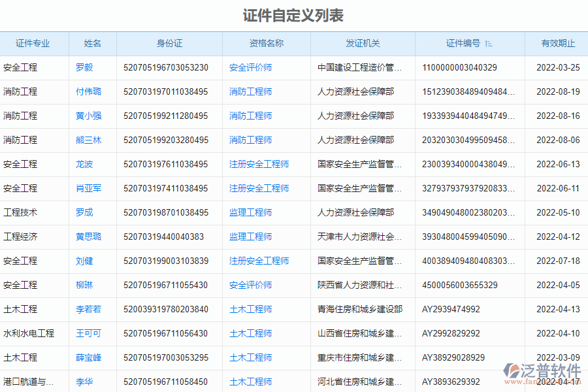Open 龙波's record via name link
The width and height of the screenshot is (588, 392).
click(x=84, y=164)
